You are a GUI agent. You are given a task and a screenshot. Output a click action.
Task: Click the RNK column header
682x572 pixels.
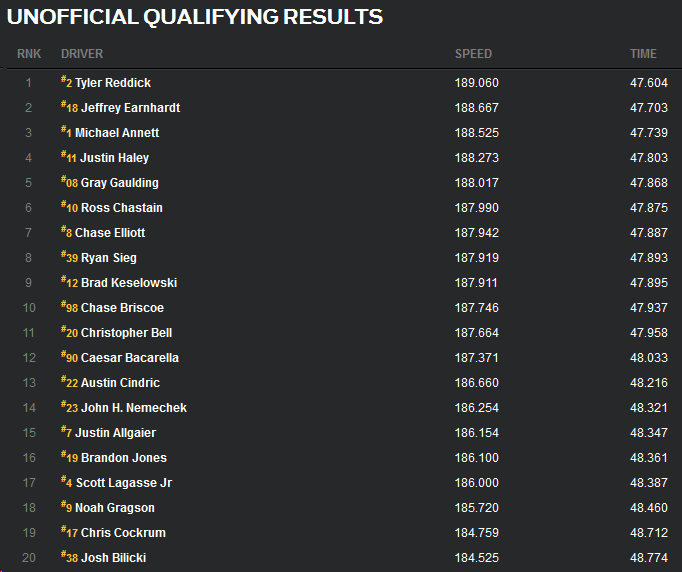[x=28, y=54]
